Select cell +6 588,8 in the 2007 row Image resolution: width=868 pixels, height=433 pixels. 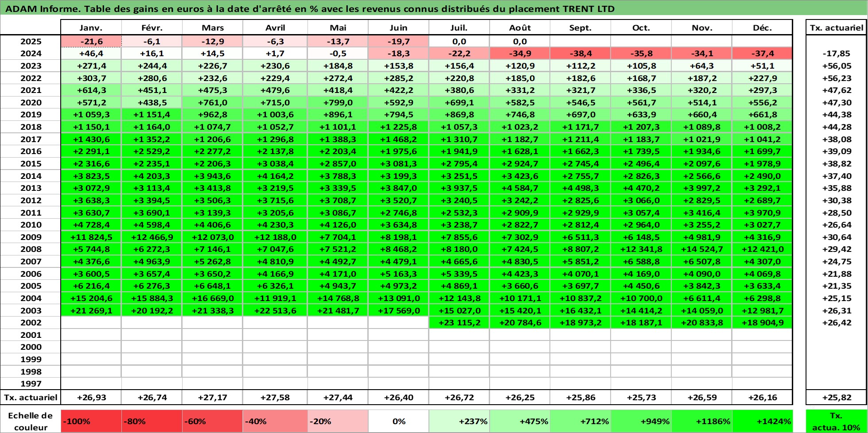641,262
